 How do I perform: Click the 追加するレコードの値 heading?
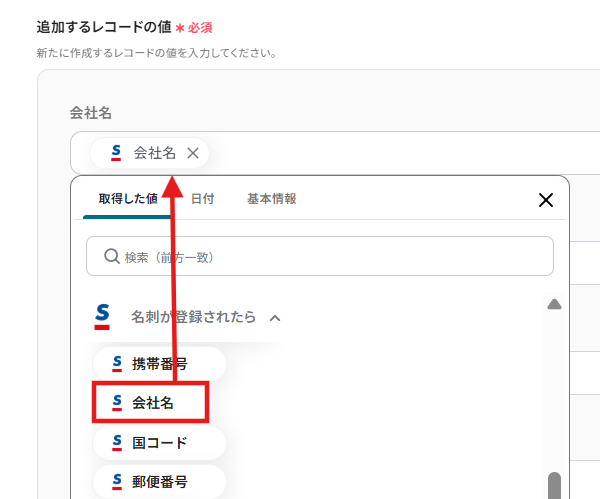tap(104, 27)
